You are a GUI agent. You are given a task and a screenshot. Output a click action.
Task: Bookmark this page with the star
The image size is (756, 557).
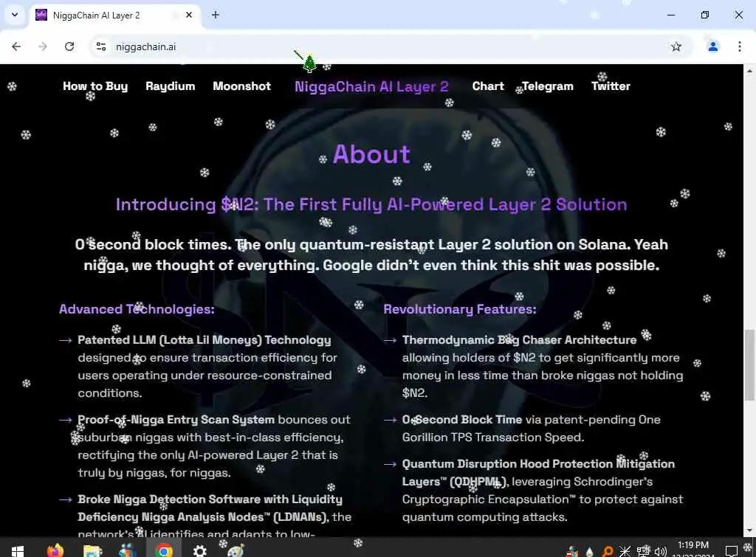tap(676, 46)
